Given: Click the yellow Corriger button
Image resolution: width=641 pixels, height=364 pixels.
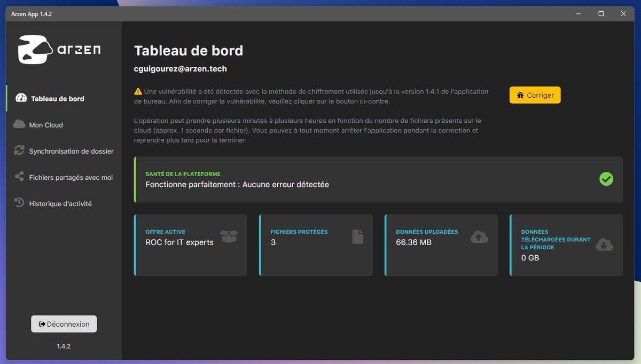Looking at the screenshot, I should tap(535, 95).
